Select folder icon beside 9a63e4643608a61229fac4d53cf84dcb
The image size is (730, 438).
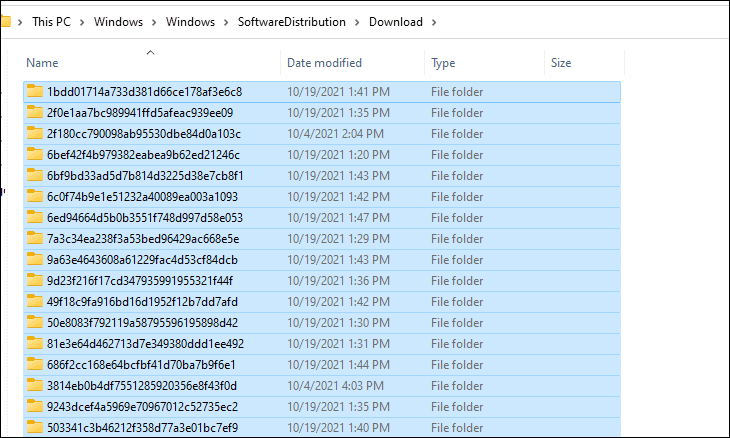pos(35,259)
